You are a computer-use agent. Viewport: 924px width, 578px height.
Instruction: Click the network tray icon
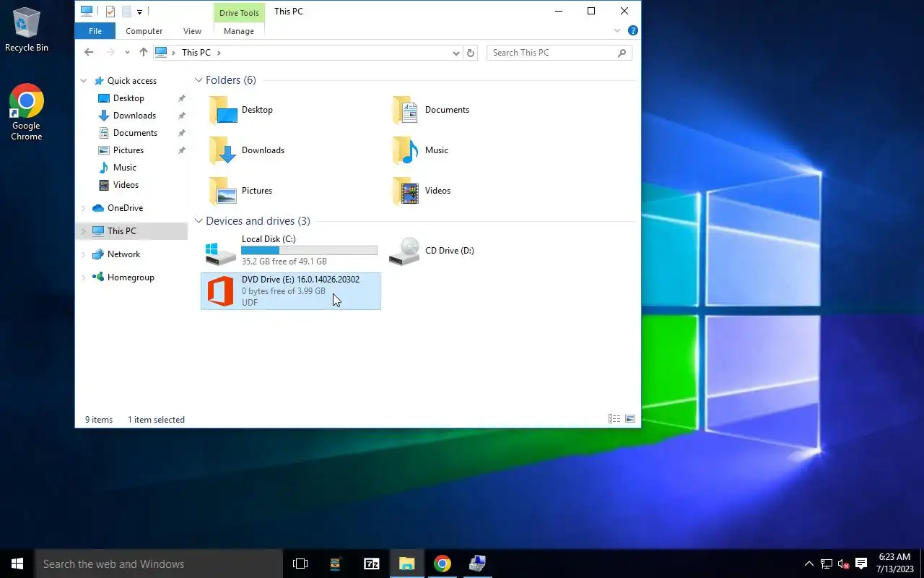tap(827, 564)
